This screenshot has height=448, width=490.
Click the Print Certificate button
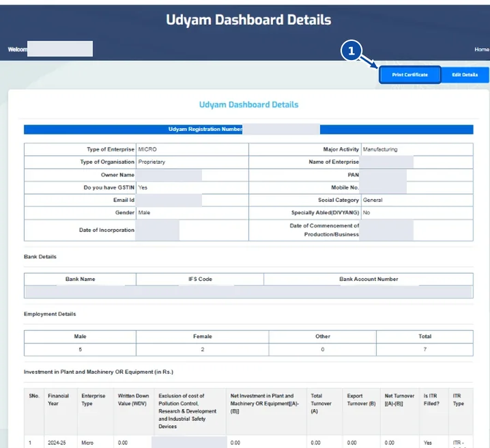click(x=409, y=75)
